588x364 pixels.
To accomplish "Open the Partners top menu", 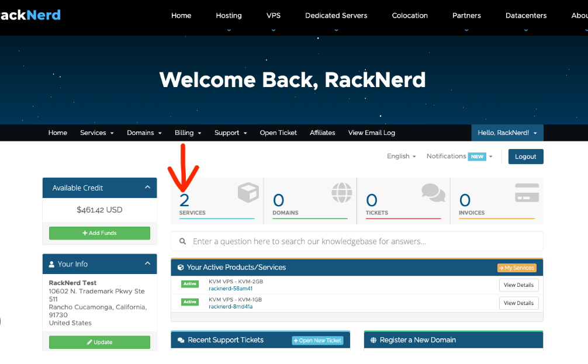I will click(466, 15).
